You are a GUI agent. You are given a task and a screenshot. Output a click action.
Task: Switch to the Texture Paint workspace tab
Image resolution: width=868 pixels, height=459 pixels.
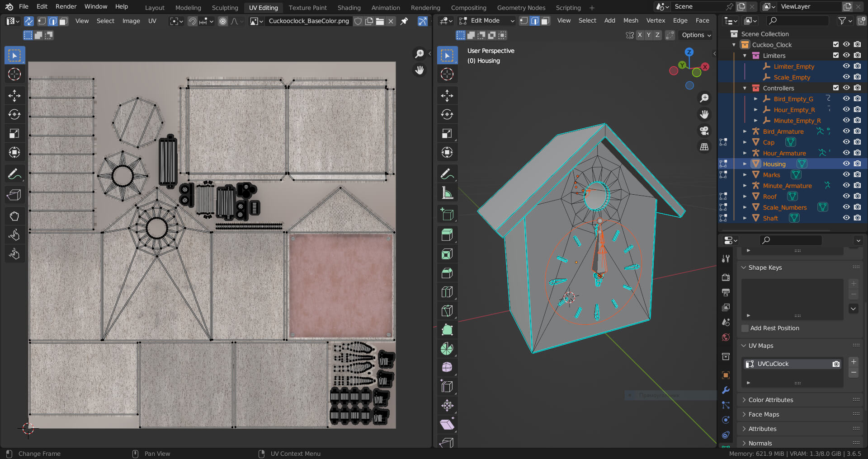coord(307,8)
